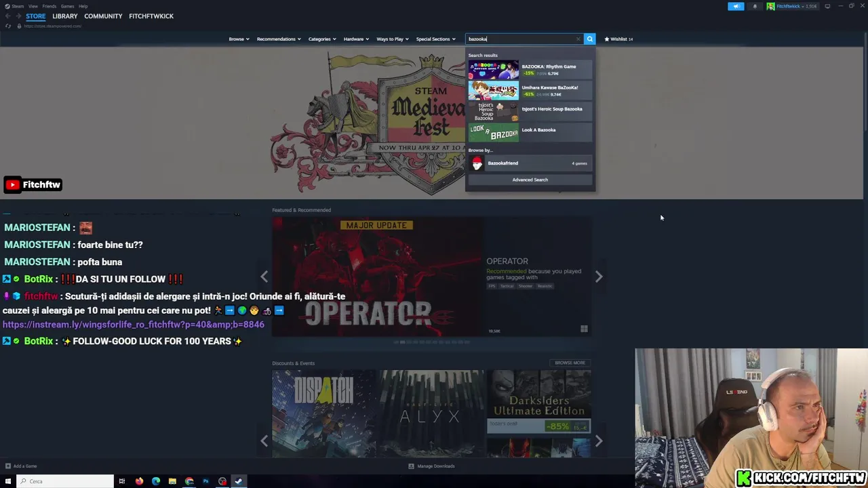Viewport: 868px width, 488px height.
Task: Click the back navigation arrow
Action: click(8, 16)
